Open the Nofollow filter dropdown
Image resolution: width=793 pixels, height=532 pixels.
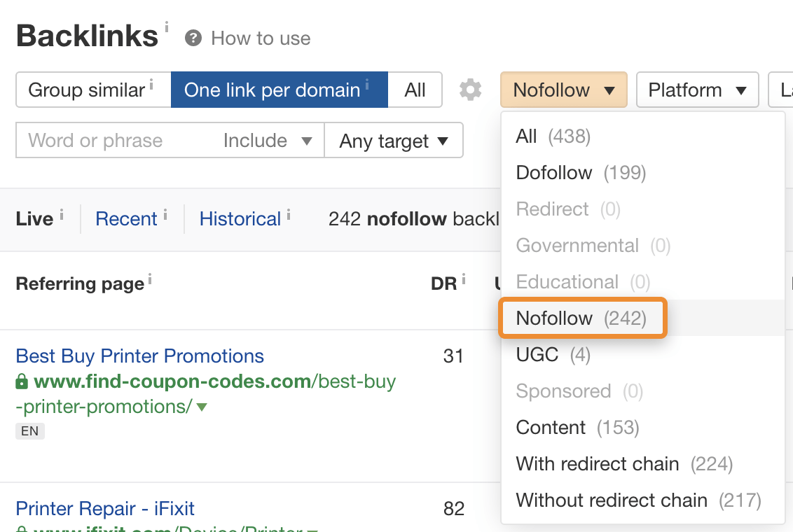click(x=563, y=90)
